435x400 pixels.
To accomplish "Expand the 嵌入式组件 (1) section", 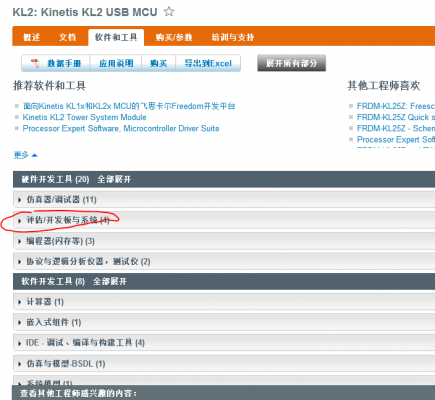I will click(224, 322).
